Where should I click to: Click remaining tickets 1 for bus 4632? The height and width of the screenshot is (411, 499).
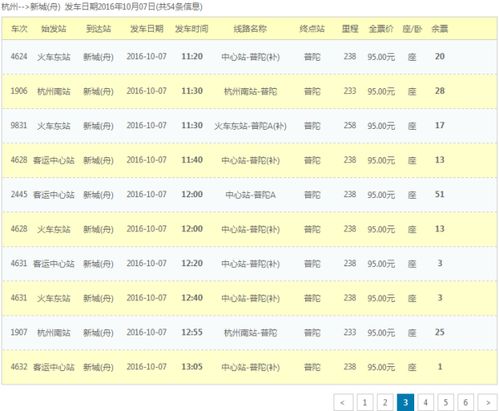pyautogui.click(x=440, y=367)
